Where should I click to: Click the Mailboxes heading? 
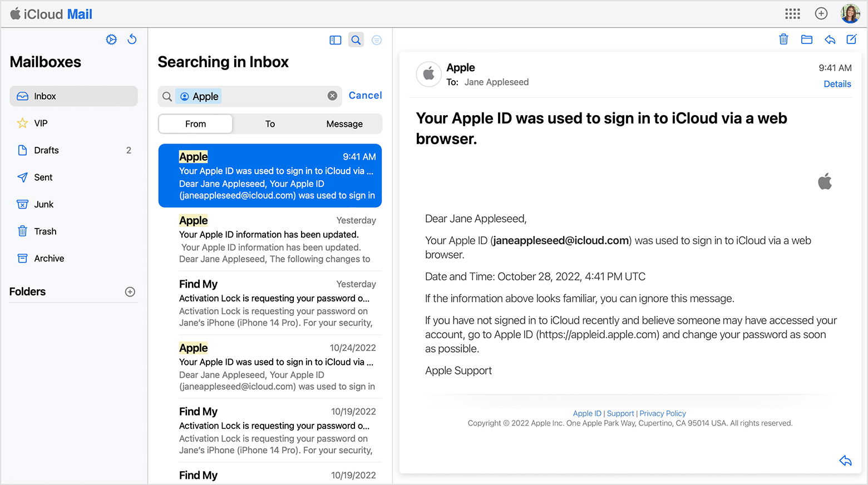point(45,62)
